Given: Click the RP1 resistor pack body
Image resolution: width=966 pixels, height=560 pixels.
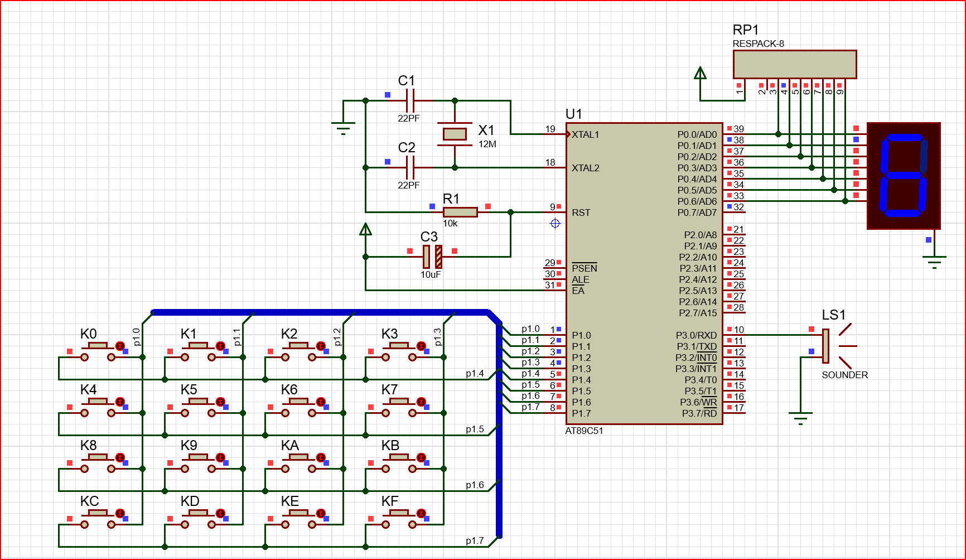Looking at the screenshot, I should 795,64.
